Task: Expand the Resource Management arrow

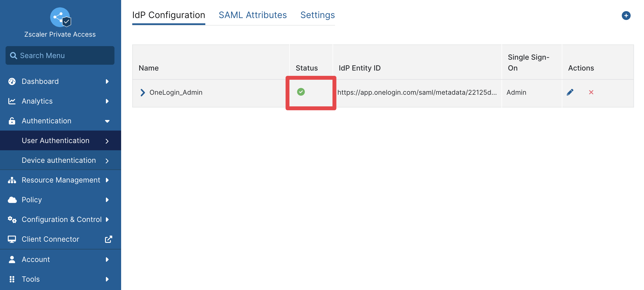Action: pyautogui.click(x=107, y=180)
